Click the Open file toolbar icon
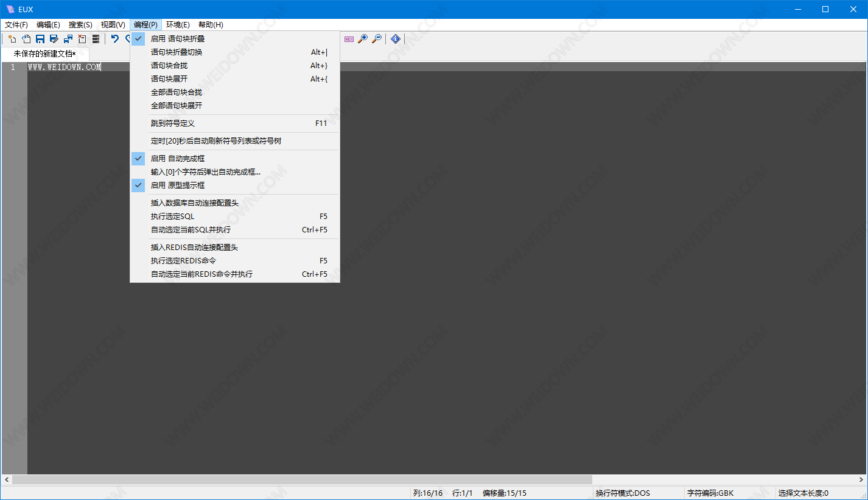 click(26, 39)
